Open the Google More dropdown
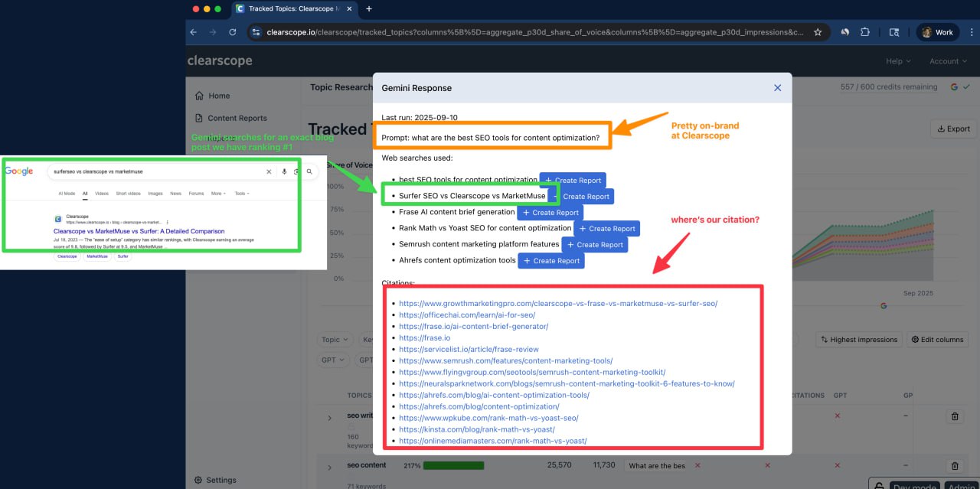 coord(218,194)
